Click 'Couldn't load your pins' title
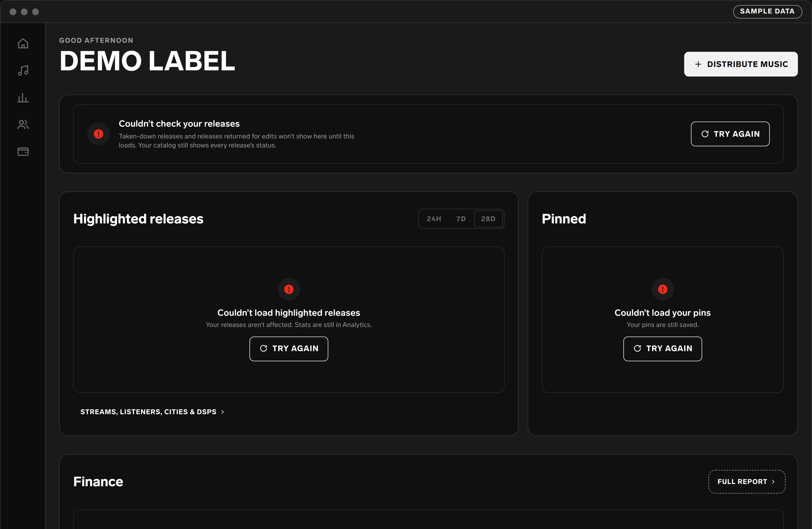 pyautogui.click(x=663, y=313)
